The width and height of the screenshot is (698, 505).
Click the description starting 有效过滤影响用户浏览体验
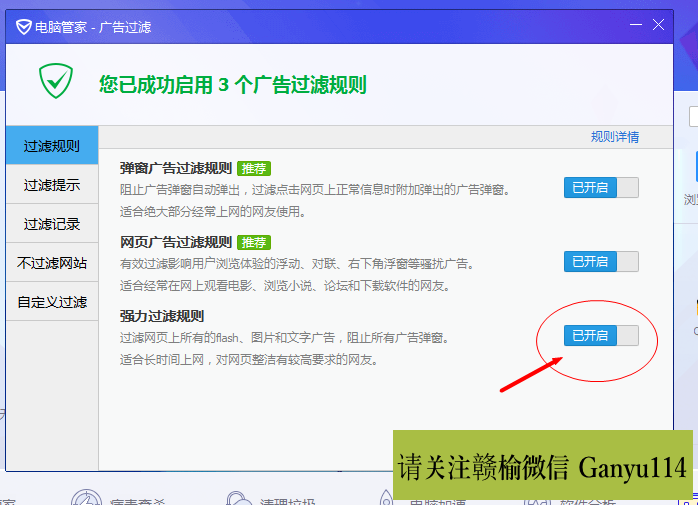tap(297, 264)
